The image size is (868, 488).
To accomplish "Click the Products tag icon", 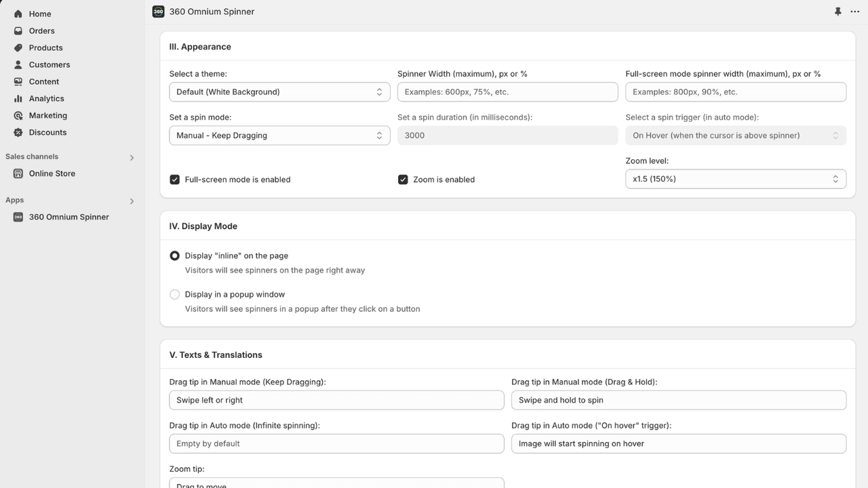I will coord(18,47).
